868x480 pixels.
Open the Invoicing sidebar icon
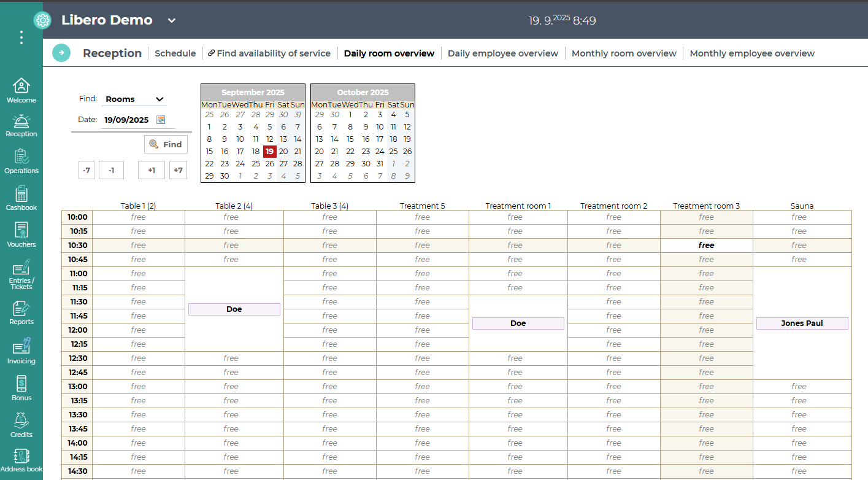(21, 347)
